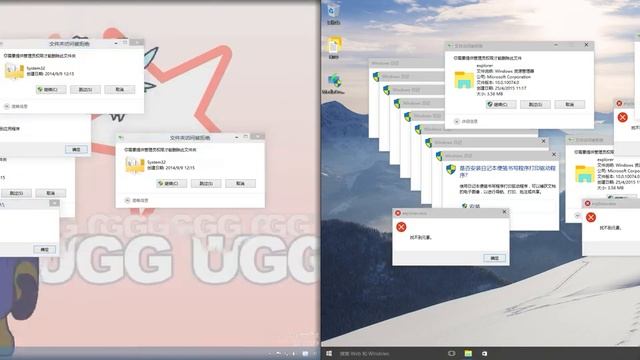Click the System32 folder icon in fully visible dialog
640x360 pixels.
(135, 165)
